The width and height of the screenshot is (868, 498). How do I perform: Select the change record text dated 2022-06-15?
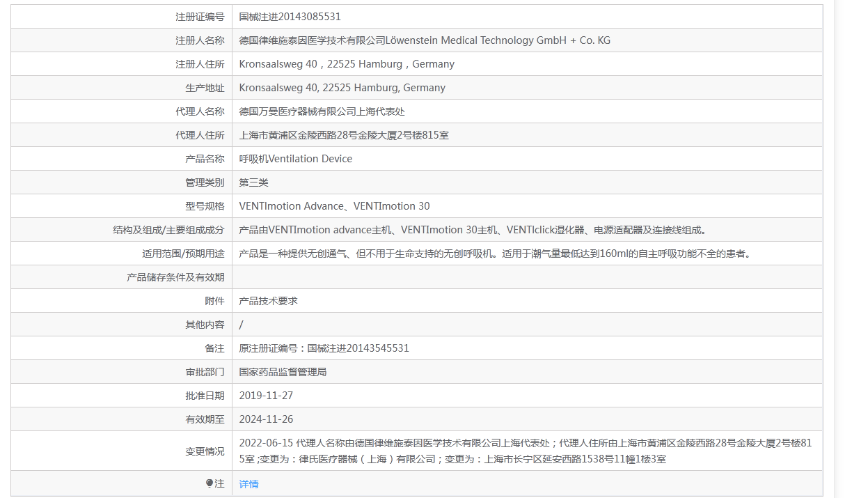(526, 451)
